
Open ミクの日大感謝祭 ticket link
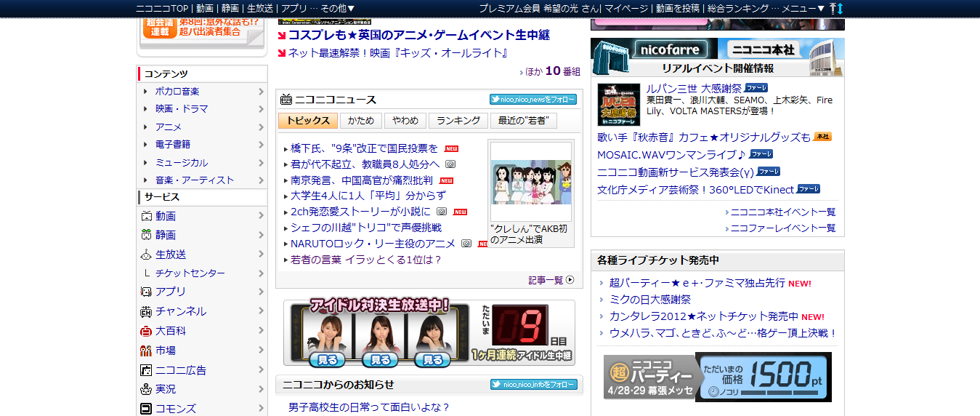click(x=650, y=300)
